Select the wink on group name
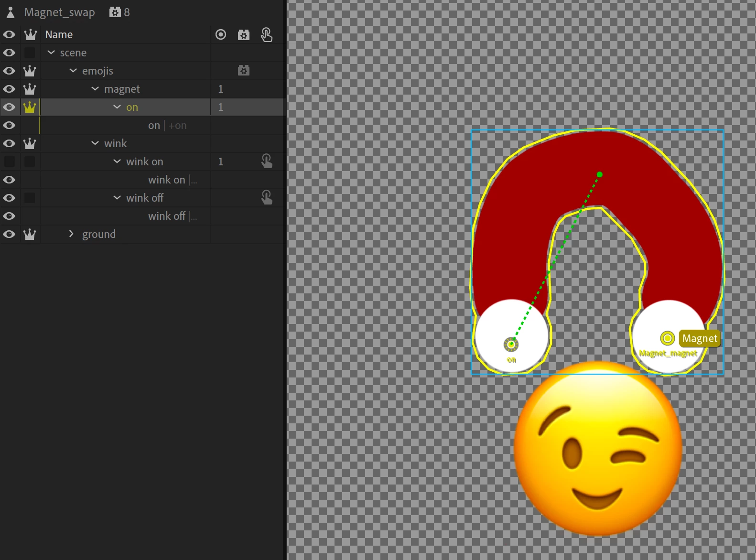 pos(144,162)
